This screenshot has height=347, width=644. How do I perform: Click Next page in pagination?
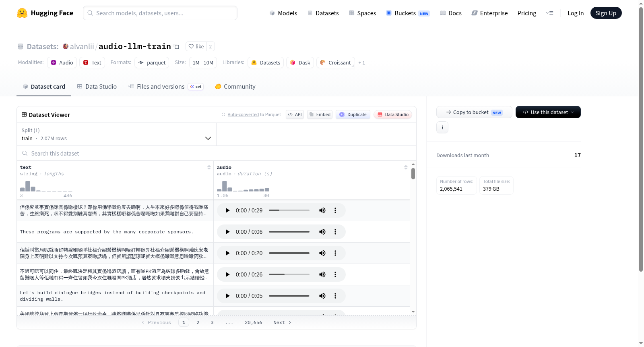point(282,322)
